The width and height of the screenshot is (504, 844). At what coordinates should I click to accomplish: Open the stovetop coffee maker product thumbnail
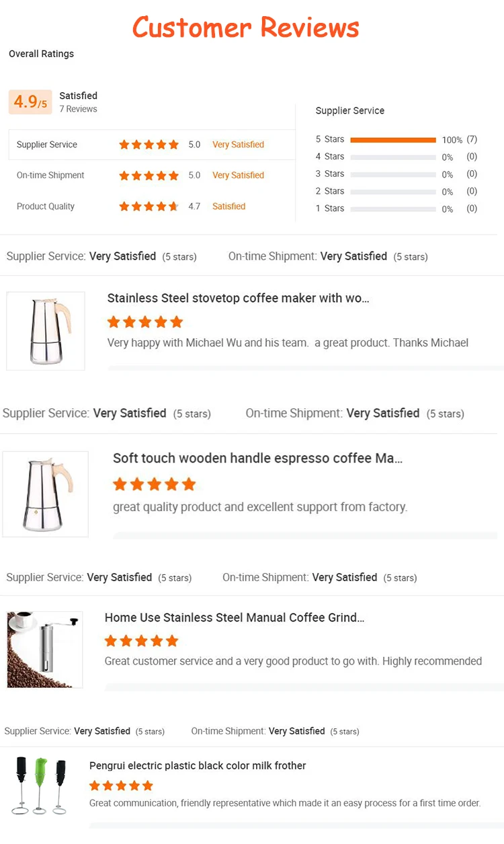pyautogui.click(x=46, y=331)
